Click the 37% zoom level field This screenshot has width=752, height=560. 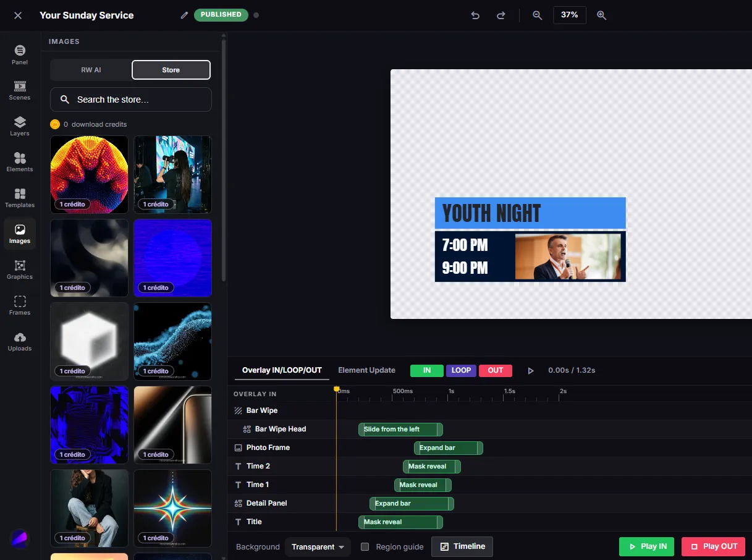(570, 15)
